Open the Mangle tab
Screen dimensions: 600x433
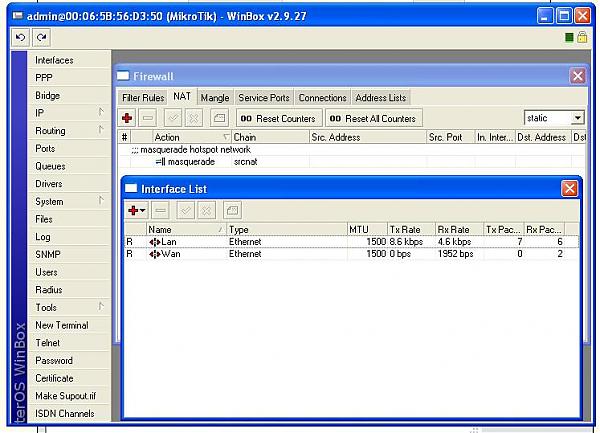click(215, 98)
